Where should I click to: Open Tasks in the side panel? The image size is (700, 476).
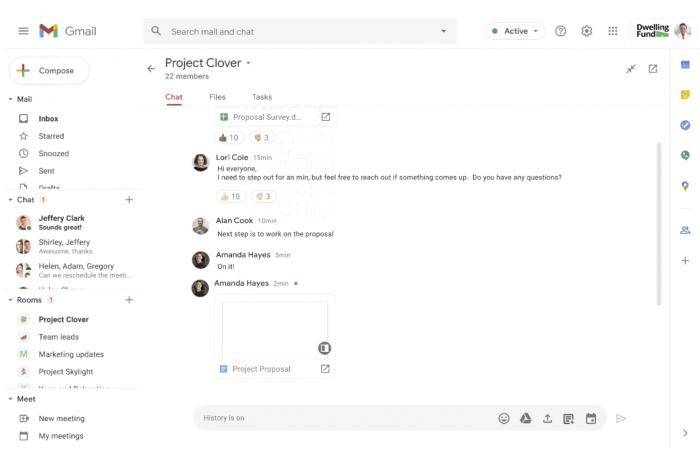point(685,125)
